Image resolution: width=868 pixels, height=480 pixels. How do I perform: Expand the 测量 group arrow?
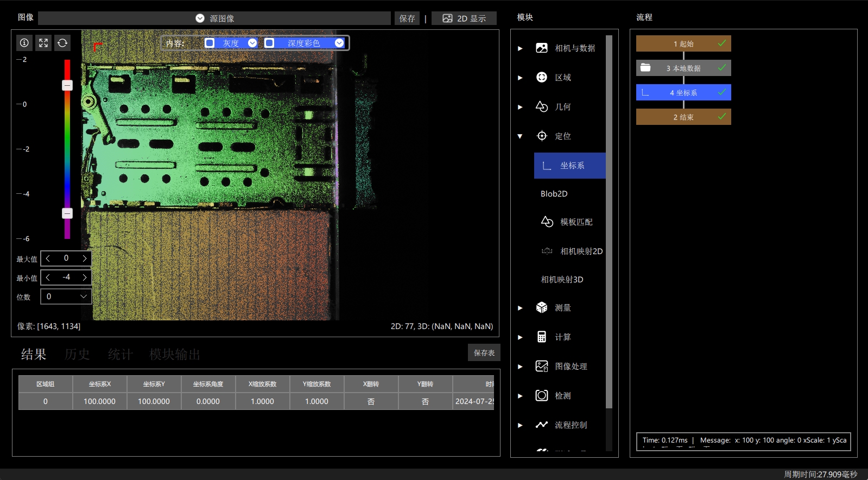tap(520, 308)
